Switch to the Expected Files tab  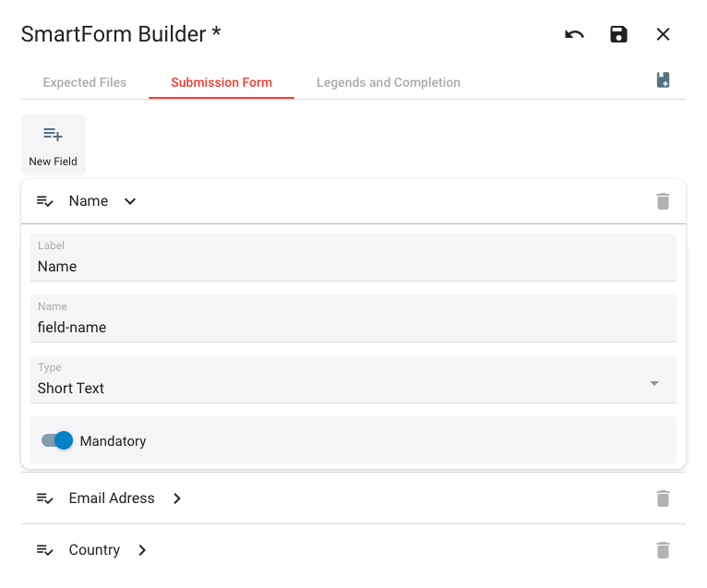85,82
